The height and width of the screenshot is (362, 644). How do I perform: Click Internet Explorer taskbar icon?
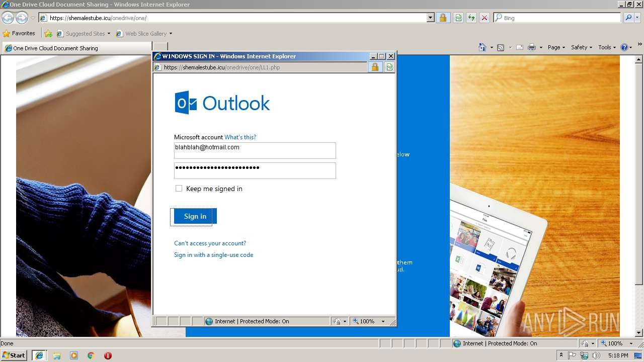point(39,355)
